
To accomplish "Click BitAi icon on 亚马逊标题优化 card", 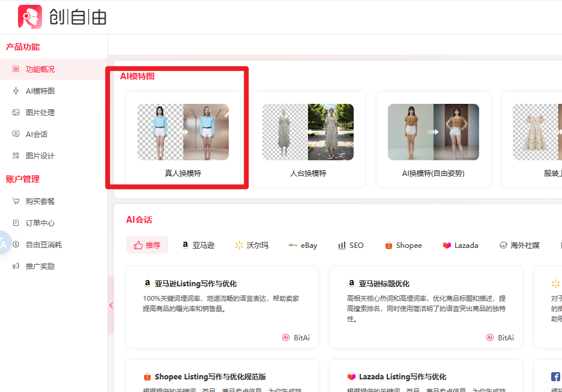I will click(x=490, y=337).
